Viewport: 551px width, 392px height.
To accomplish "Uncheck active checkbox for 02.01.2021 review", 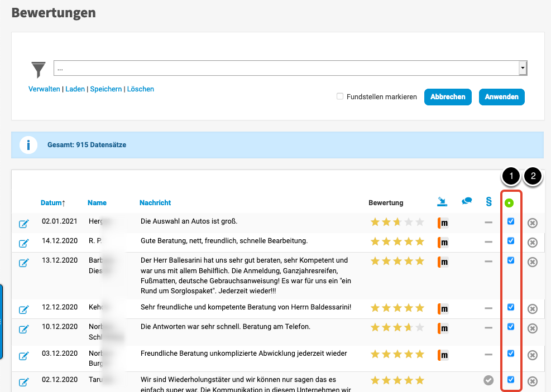I will pyautogui.click(x=511, y=221).
